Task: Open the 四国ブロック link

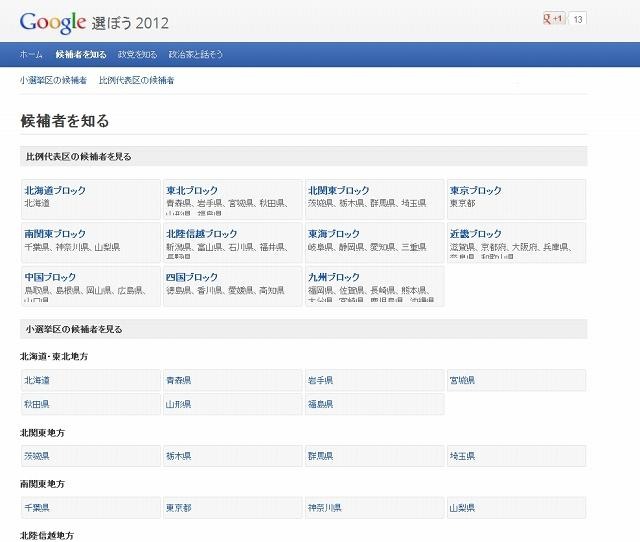Action: [x=192, y=277]
